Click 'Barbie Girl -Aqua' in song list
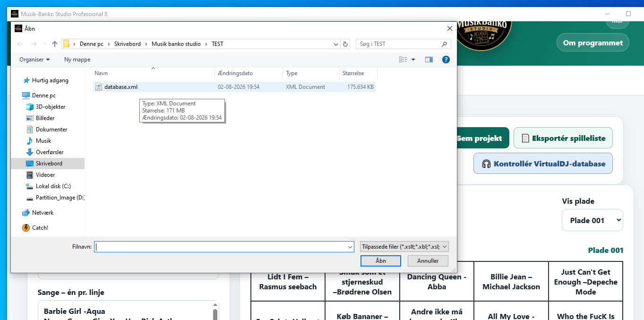 pos(75,311)
